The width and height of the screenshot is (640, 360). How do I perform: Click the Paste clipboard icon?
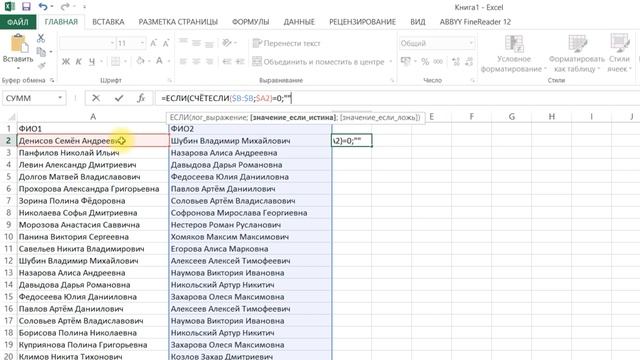18,44
